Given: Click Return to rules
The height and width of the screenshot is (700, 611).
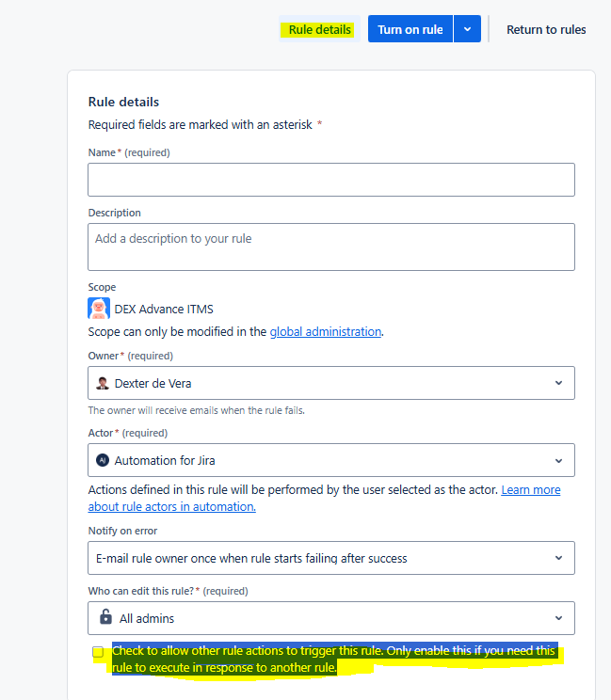Looking at the screenshot, I should tap(546, 29).
